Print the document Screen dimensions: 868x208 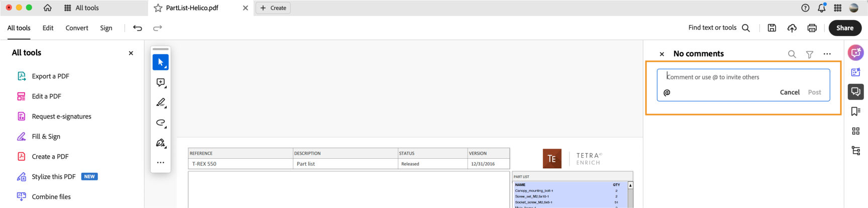tap(812, 28)
